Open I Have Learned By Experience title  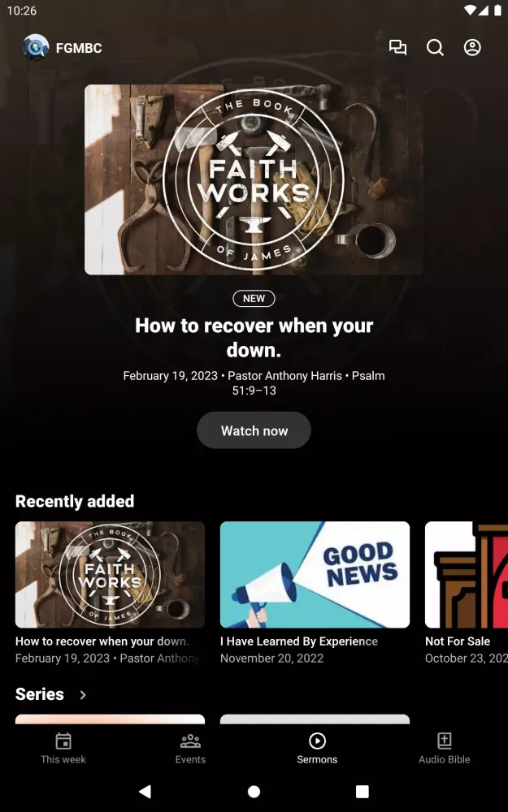299,641
